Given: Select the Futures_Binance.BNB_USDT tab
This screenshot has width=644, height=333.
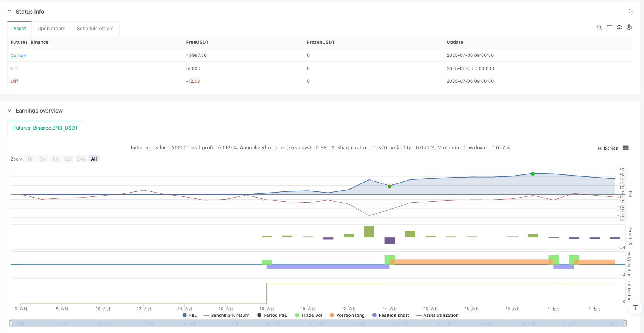Looking at the screenshot, I should pos(46,128).
